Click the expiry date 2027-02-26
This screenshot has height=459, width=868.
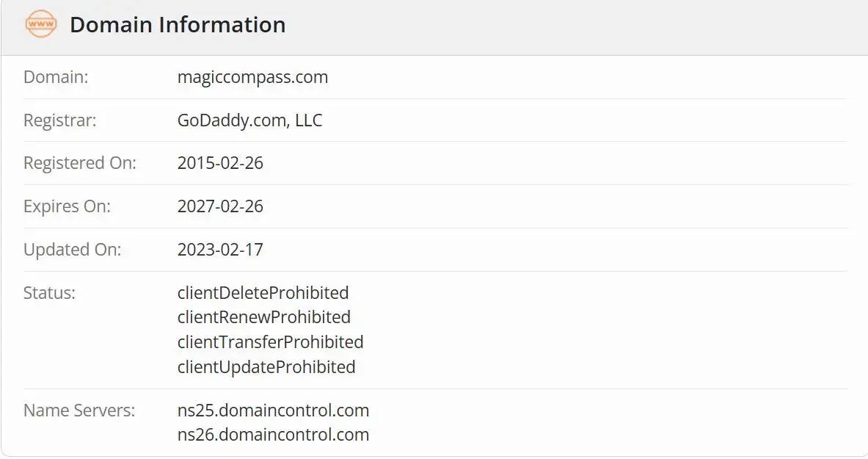click(x=220, y=206)
